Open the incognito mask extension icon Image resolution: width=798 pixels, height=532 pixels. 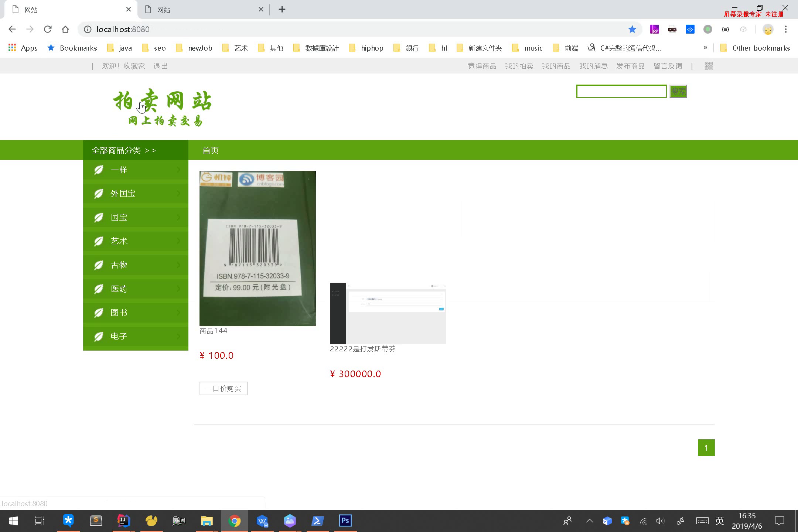[x=672, y=29]
